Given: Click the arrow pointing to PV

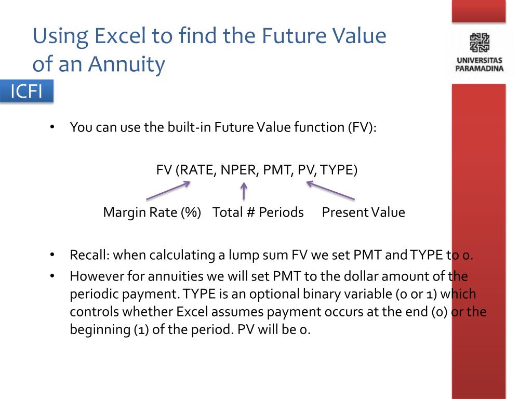Looking at the screenshot, I should 330,190.
